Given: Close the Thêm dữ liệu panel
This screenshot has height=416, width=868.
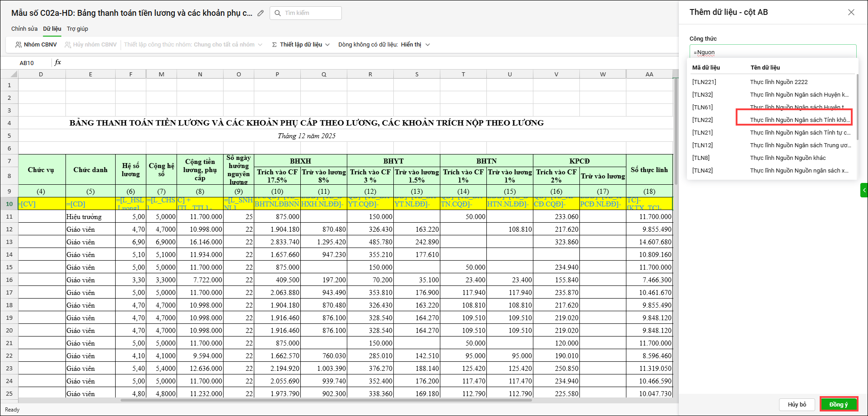Looking at the screenshot, I should [851, 12].
